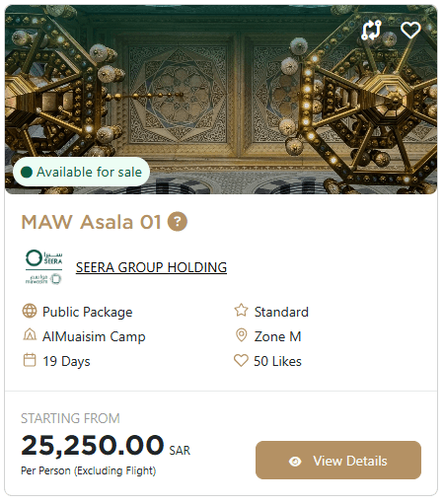This screenshot has height=504, width=444.
Task: Click the compare package arrows icon
Action: coord(371,31)
